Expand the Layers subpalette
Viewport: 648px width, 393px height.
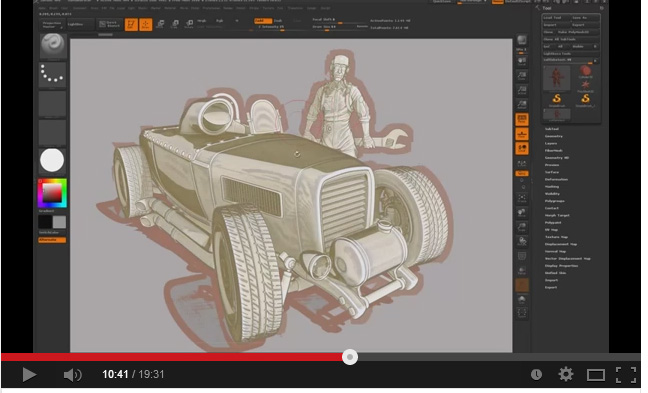[551, 143]
